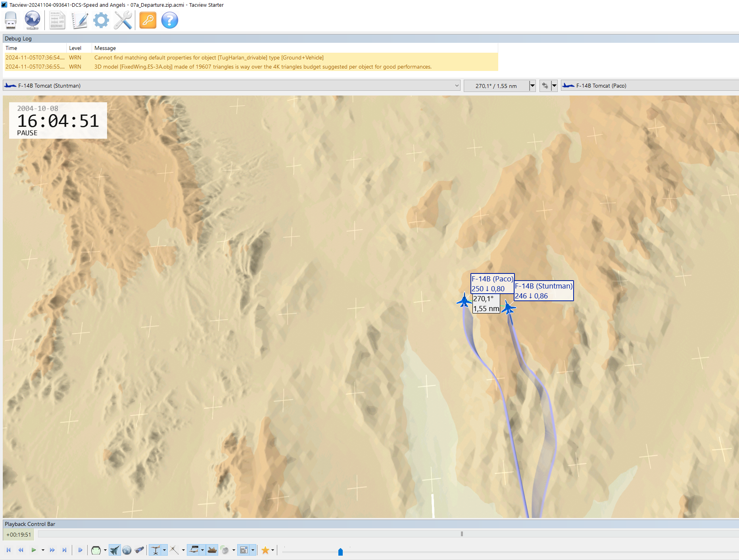Click the 16:04:51 clock overlay
This screenshot has height=560, width=739.
click(x=58, y=120)
